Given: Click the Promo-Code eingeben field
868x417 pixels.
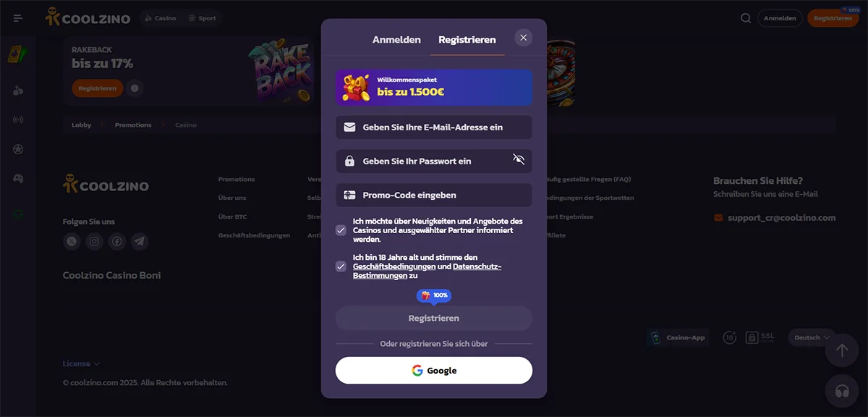Looking at the screenshot, I should click(x=434, y=195).
